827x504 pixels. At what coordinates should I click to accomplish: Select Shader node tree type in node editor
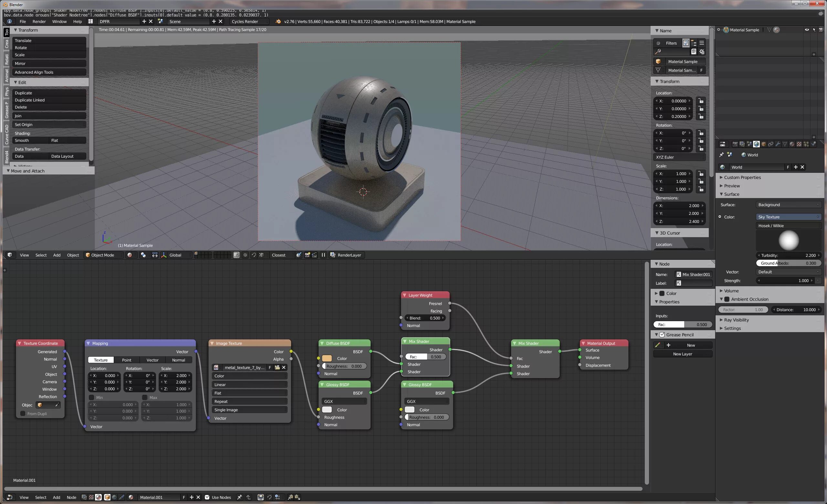point(98,497)
